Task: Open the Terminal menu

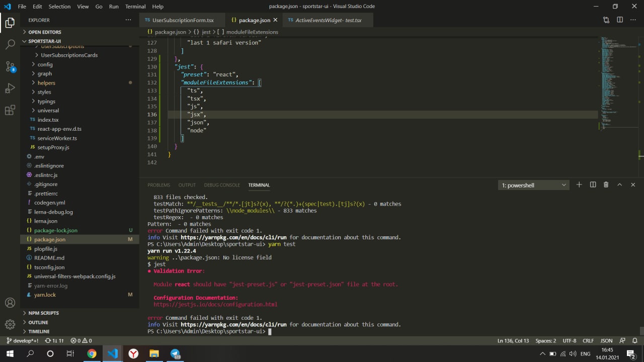Action: (135, 7)
